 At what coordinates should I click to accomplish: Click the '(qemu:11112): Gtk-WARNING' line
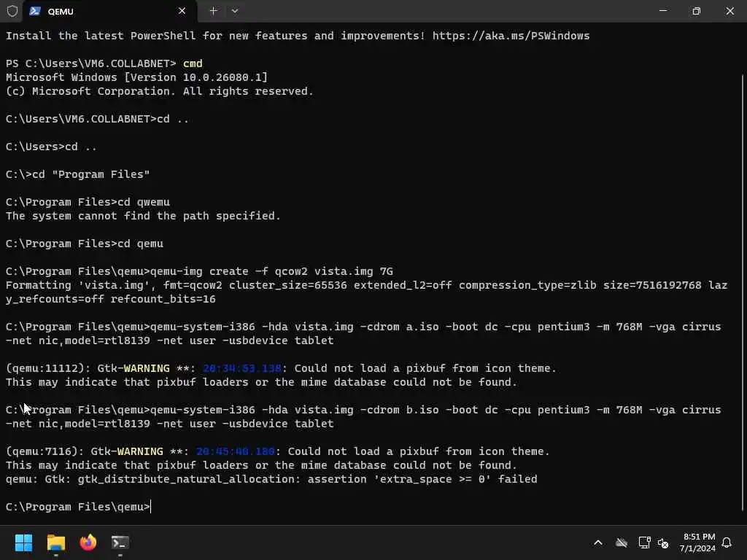pos(281,368)
